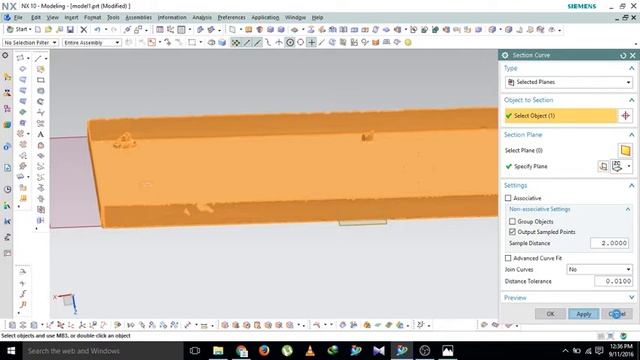This screenshot has height=360, width=640.
Task: Click the Save floppy disk icon
Action: pos(70,29)
